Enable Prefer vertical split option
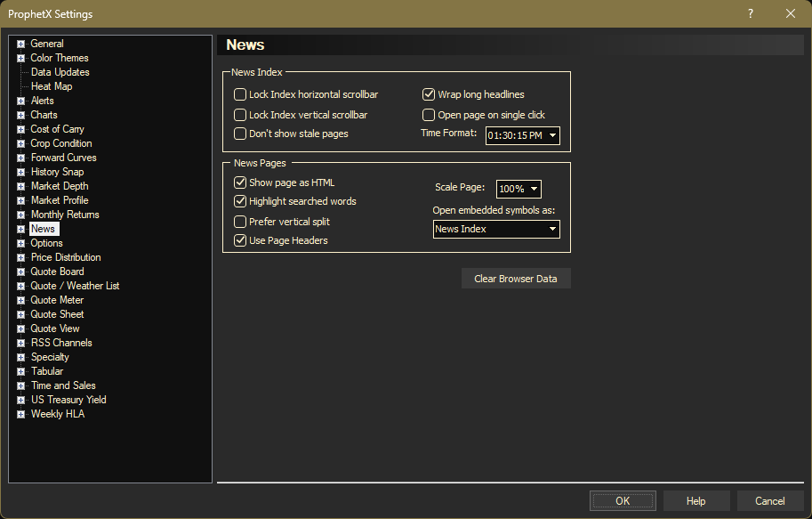This screenshot has height=519, width=812. point(240,222)
